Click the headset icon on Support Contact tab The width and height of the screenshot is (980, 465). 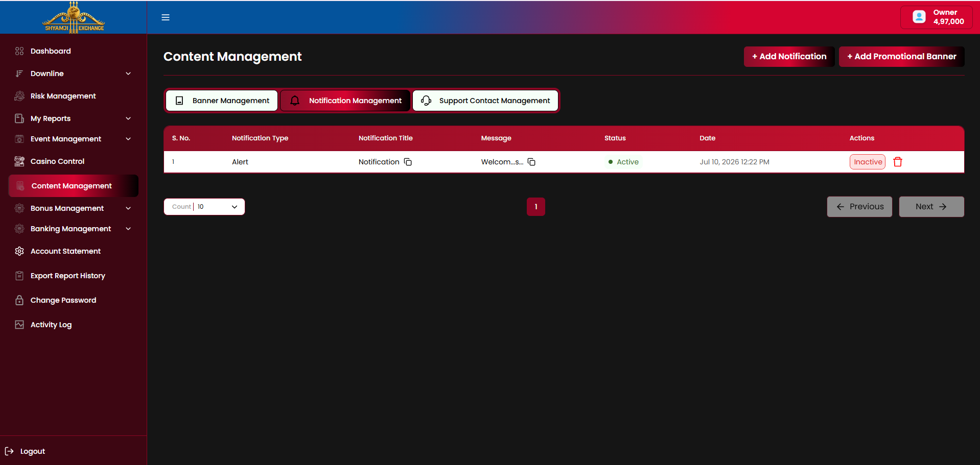pos(426,101)
